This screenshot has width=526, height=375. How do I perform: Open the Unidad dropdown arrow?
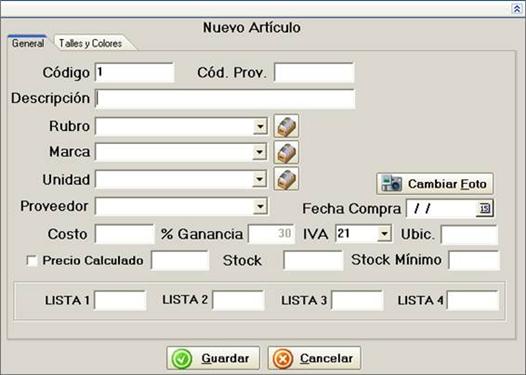(x=260, y=179)
